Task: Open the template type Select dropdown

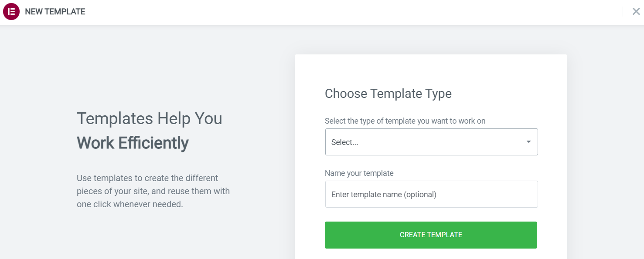Action: point(431,142)
